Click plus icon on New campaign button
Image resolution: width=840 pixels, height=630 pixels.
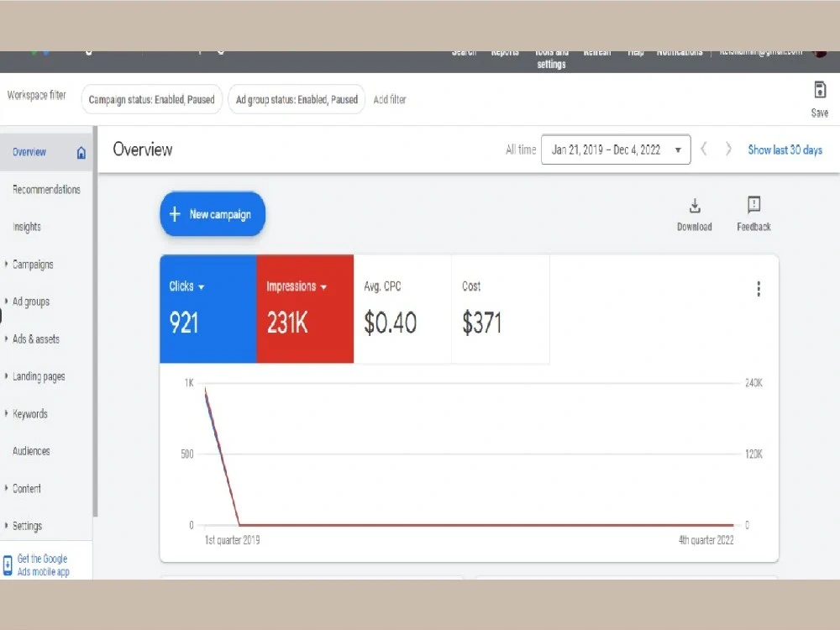tap(175, 214)
